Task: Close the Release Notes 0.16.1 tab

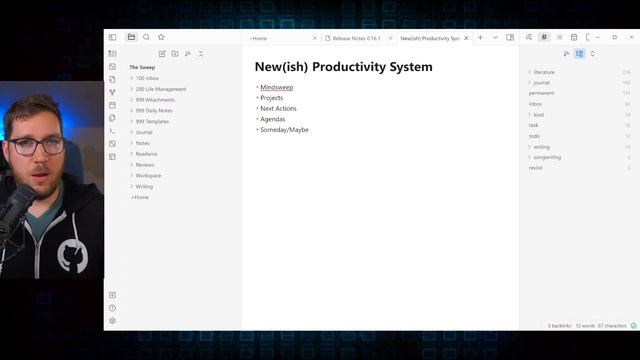Action: pos(390,38)
